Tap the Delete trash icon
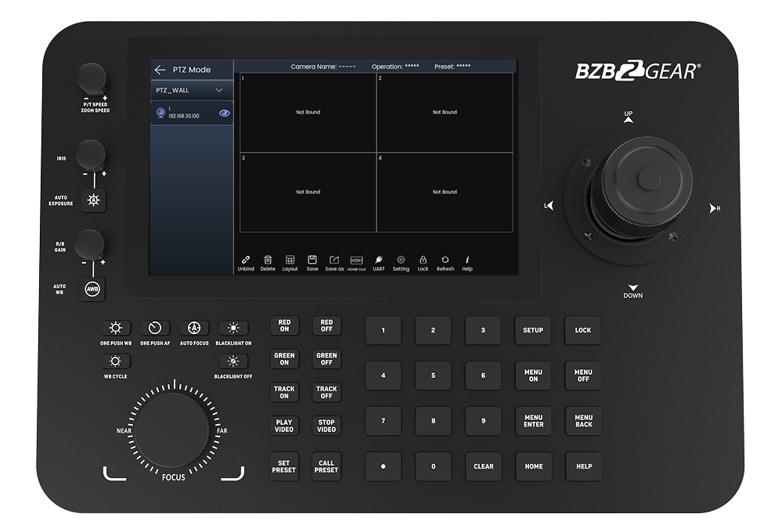Image resolution: width=782 pixels, height=532 pixels. click(x=268, y=259)
